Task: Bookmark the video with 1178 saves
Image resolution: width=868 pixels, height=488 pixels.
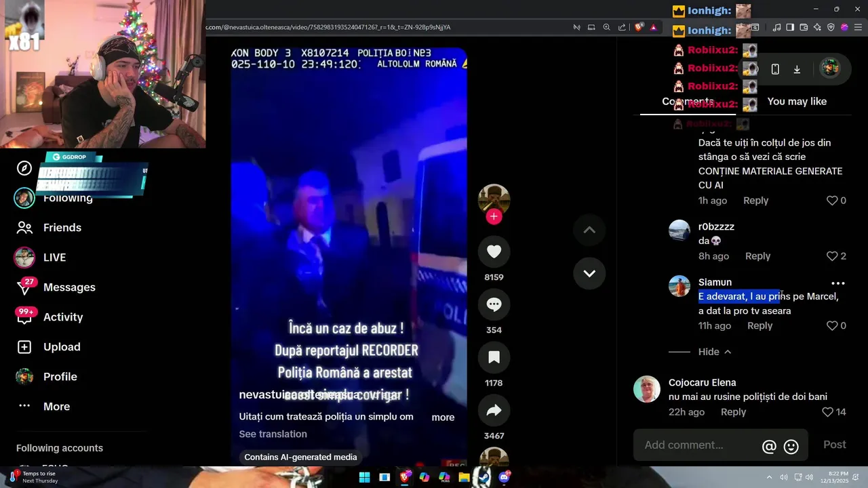Action: pos(494,357)
